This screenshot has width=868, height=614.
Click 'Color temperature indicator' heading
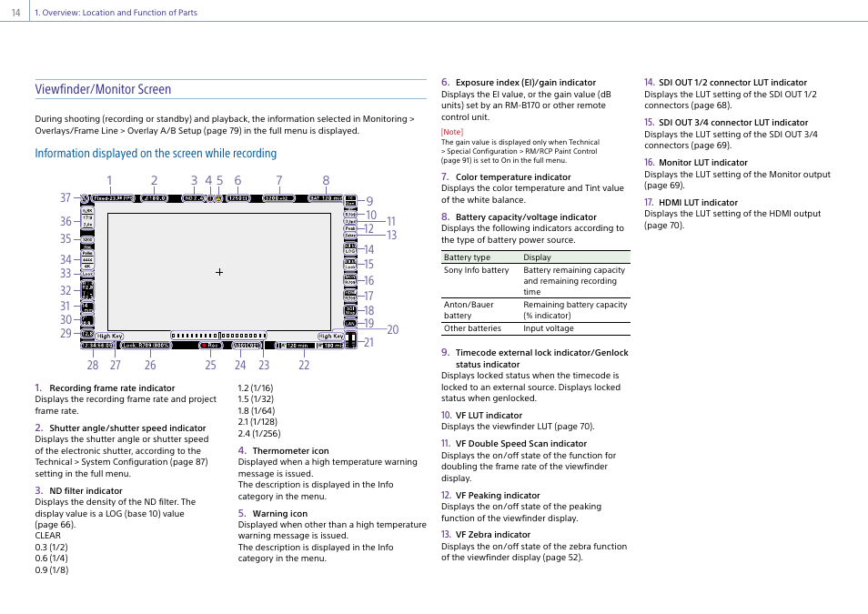tap(513, 177)
